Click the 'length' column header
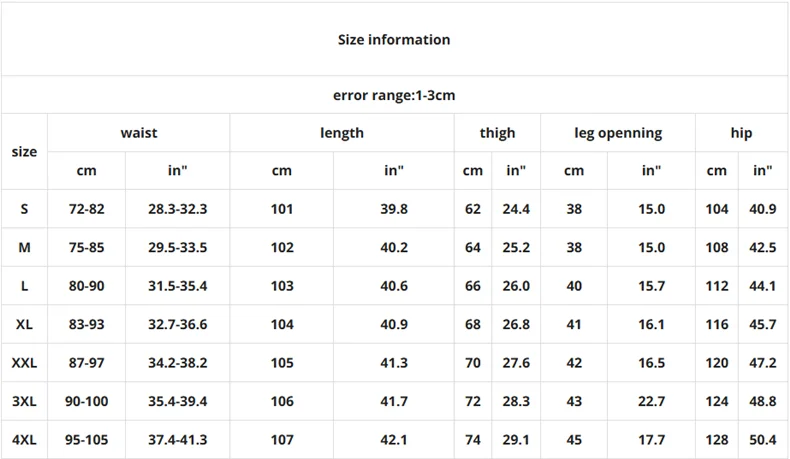 pyautogui.click(x=342, y=133)
